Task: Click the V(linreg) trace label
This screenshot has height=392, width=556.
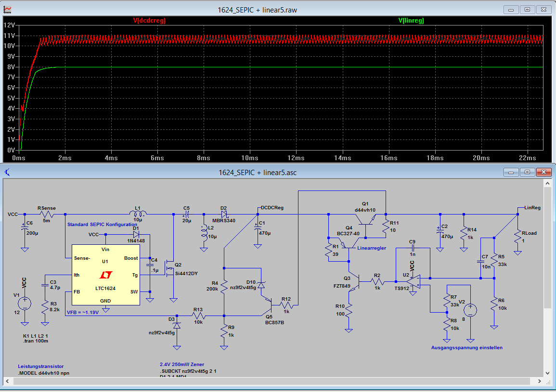Action: click(411, 21)
